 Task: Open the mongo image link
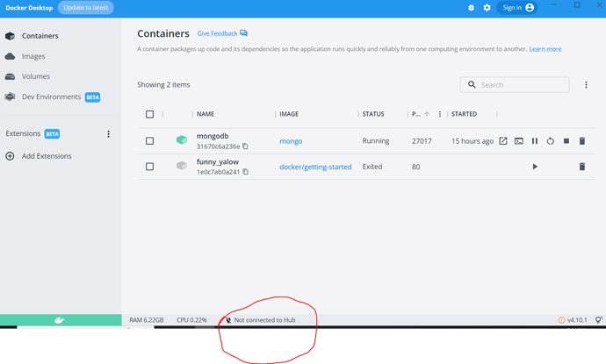click(x=291, y=141)
